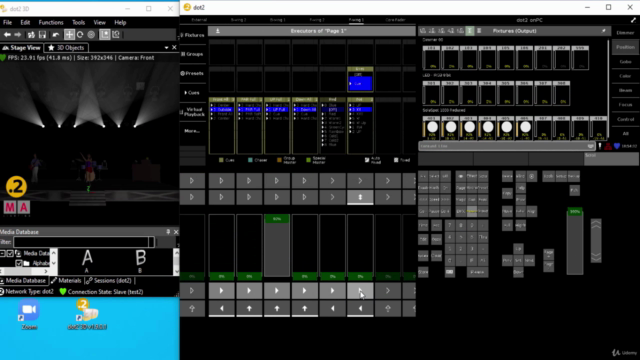Toggle the green highlighted icon on Fixtures title bar
The image size is (640, 360).
tap(470, 31)
